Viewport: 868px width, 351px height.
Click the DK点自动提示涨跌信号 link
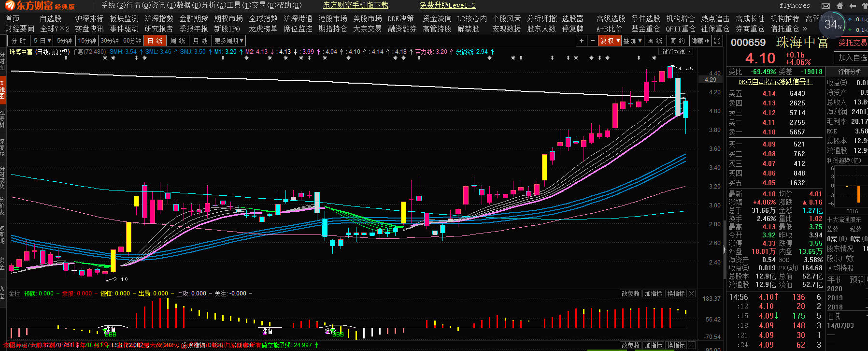click(x=775, y=82)
